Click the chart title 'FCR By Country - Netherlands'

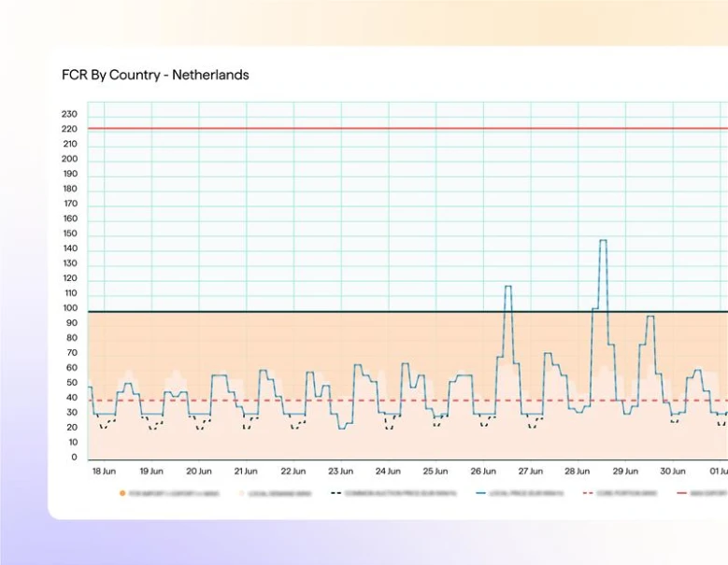pyautogui.click(x=155, y=75)
